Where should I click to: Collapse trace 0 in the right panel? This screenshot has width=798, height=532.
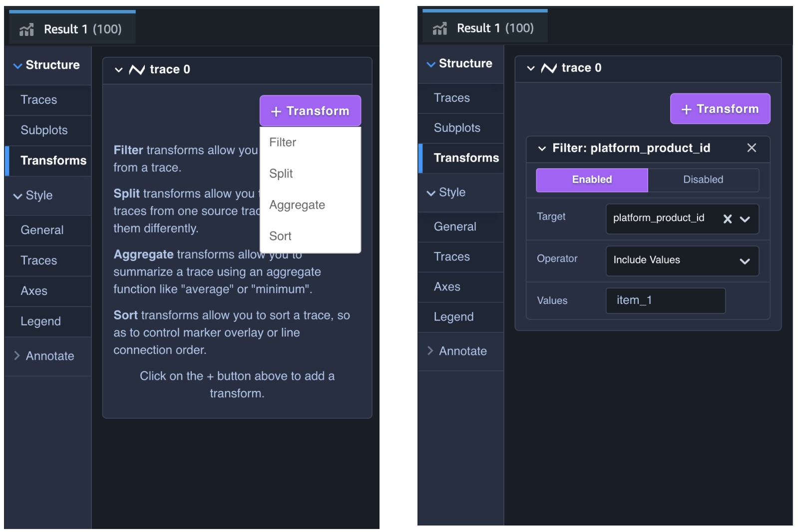pos(531,68)
